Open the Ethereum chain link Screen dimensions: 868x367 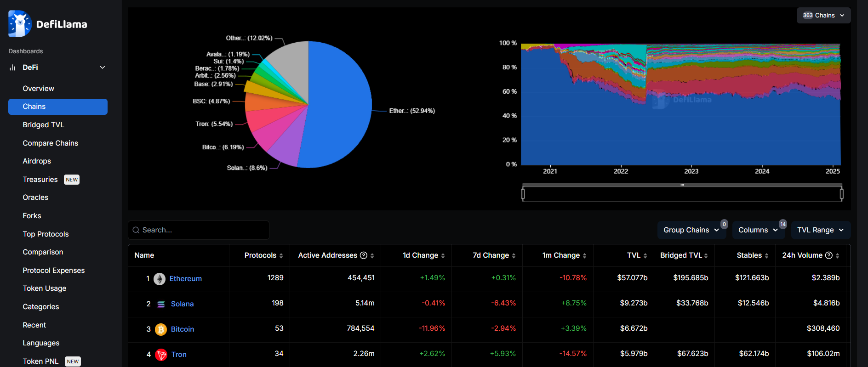[x=186, y=279]
